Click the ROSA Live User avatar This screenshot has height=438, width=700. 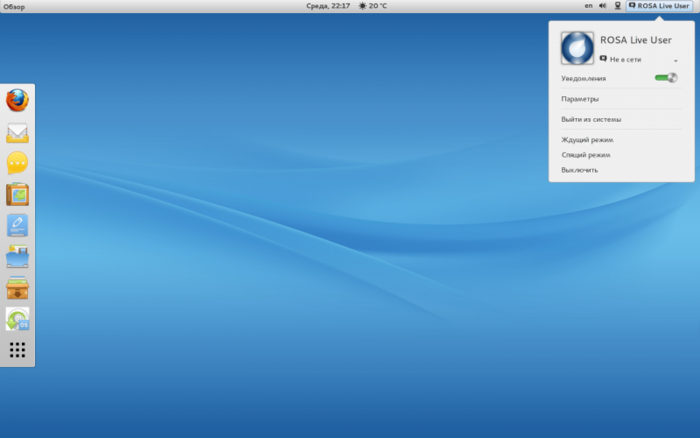click(577, 48)
